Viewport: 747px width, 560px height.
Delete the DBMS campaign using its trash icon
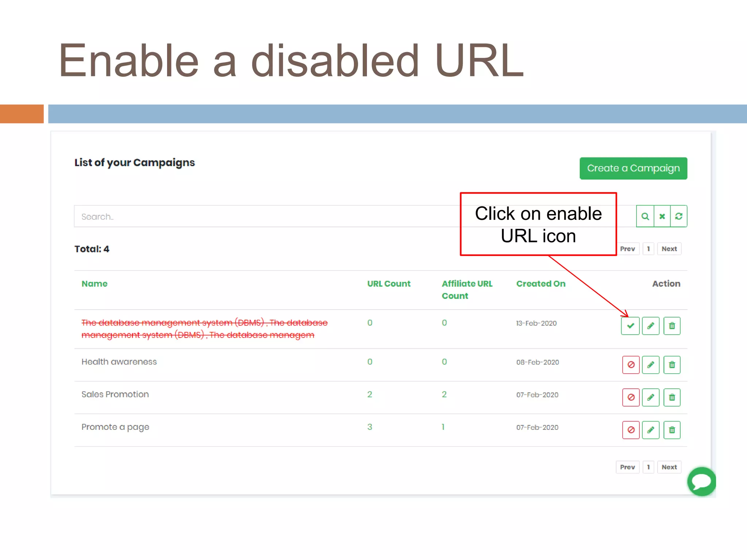[672, 326]
